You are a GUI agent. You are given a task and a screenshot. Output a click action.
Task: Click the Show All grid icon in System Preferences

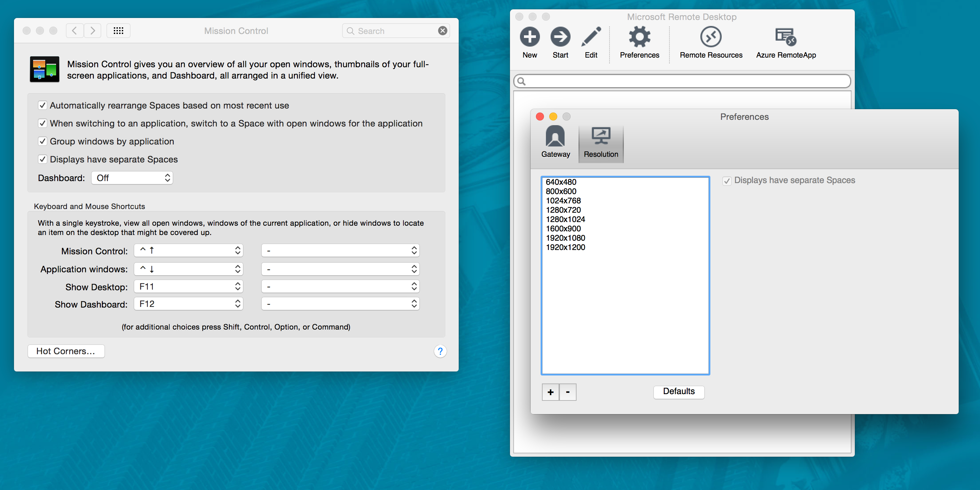pyautogui.click(x=118, y=31)
